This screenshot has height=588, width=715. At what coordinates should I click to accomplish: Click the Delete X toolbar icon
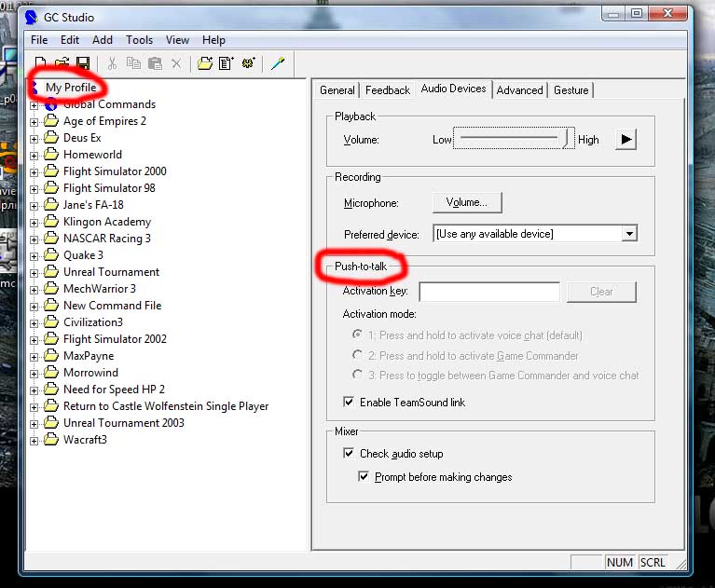tap(176, 63)
